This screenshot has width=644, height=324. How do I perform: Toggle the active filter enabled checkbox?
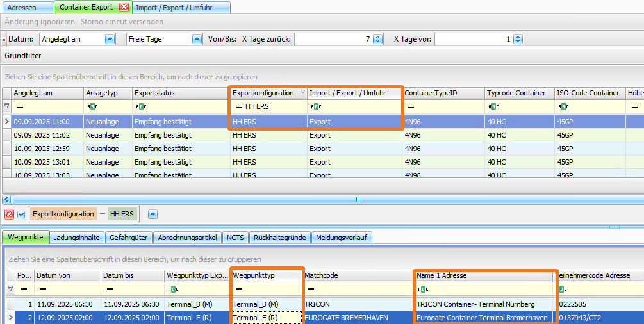pyautogui.click(x=21, y=214)
